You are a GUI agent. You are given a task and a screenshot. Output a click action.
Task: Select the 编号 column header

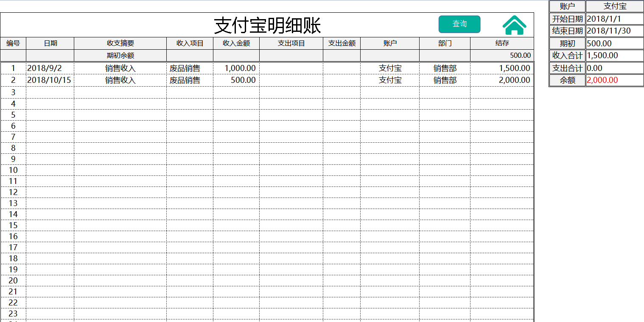[x=13, y=43]
